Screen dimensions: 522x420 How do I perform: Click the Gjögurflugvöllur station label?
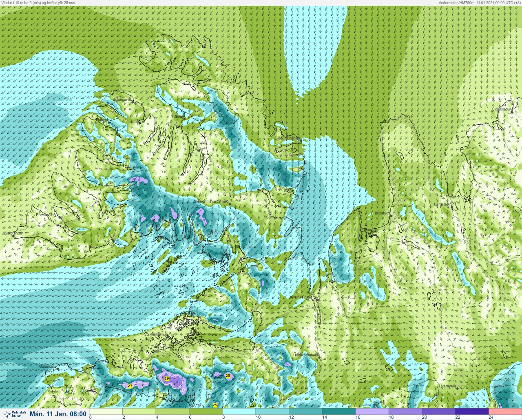[288, 138]
